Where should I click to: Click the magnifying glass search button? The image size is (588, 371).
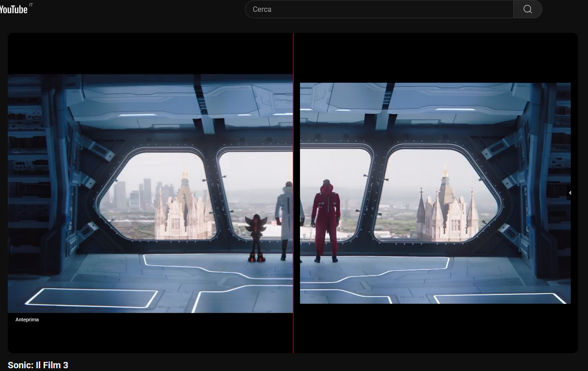click(528, 9)
